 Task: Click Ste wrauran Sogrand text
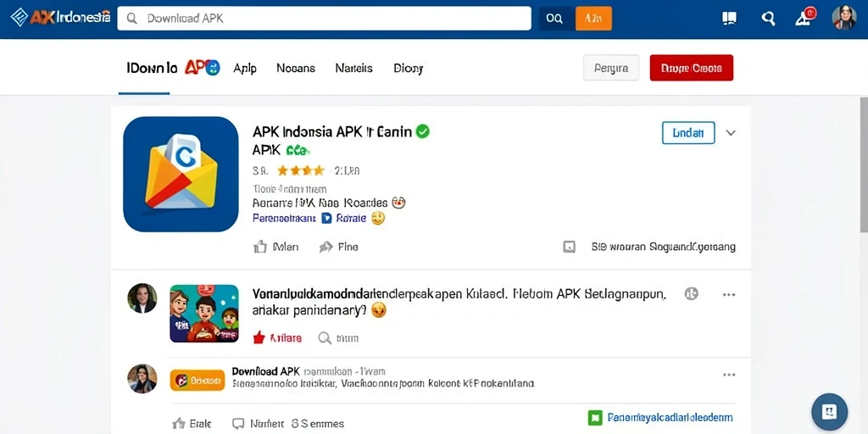point(663,247)
